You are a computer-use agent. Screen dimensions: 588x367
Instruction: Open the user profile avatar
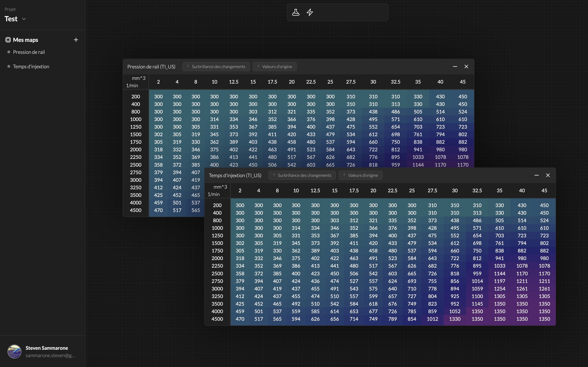coord(15,351)
